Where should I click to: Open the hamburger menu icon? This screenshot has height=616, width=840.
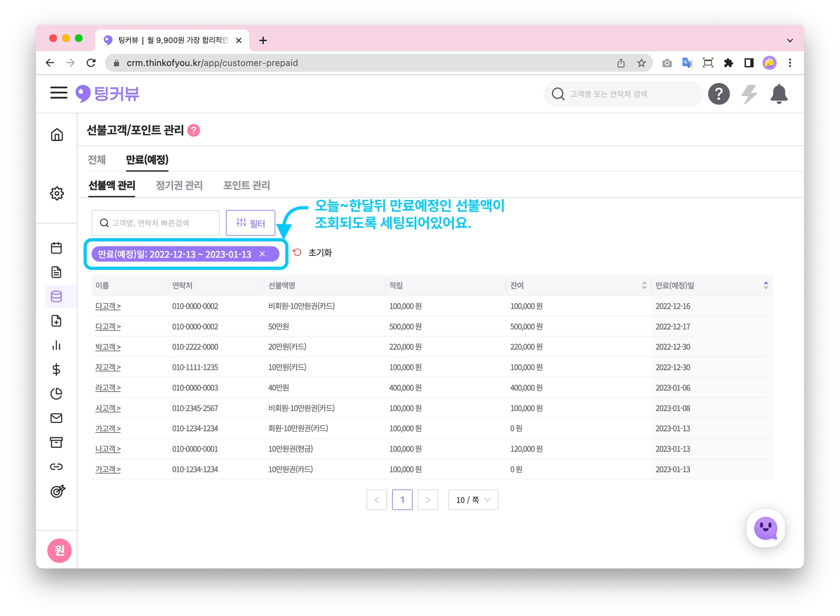pyautogui.click(x=59, y=93)
